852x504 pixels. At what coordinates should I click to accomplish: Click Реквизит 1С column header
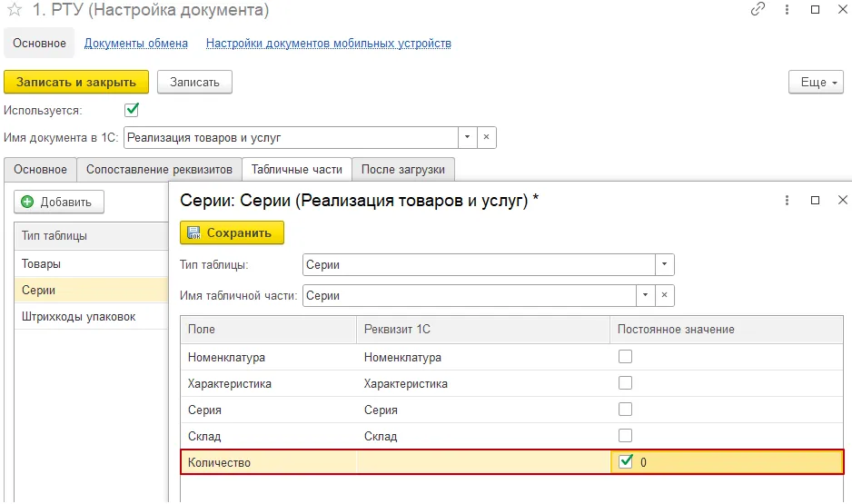coord(483,329)
